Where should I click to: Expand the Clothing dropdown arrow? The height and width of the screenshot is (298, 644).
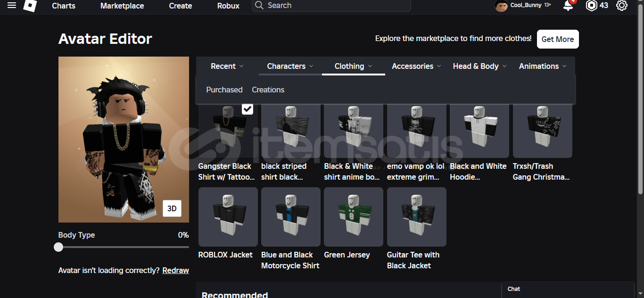point(370,66)
